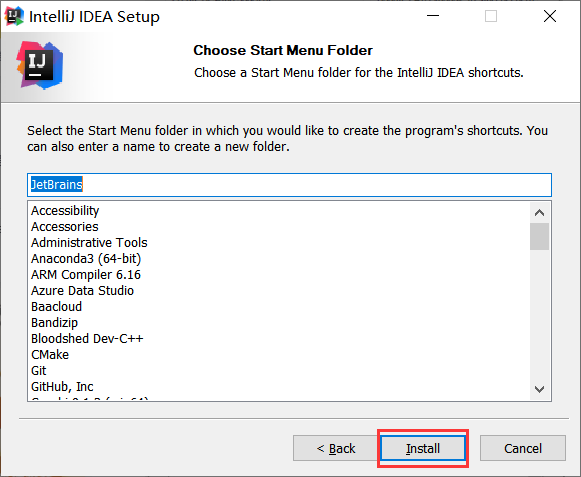The width and height of the screenshot is (581, 477).
Task: Pick Bandizip from the list
Action: [x=54, y=322]
